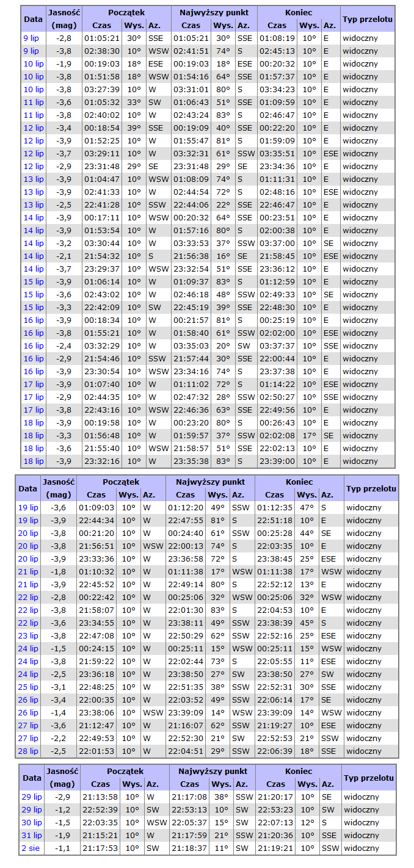414x868 pixels.
Task: Select the highest point time 01:06:43
Action: 191,102
